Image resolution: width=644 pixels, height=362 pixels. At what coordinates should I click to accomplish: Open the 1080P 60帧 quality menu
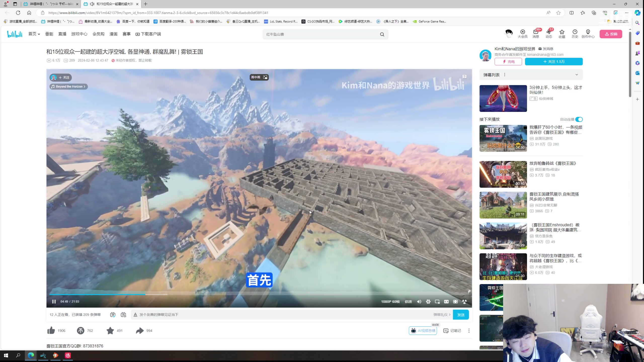pyautogui.click(x=390, y=301)
